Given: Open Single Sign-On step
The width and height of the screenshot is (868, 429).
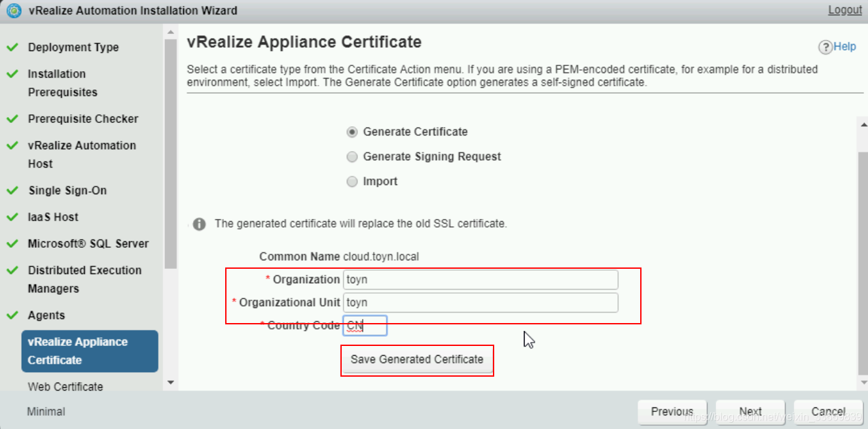Looking at the screenshot, I should coord(67,190).
